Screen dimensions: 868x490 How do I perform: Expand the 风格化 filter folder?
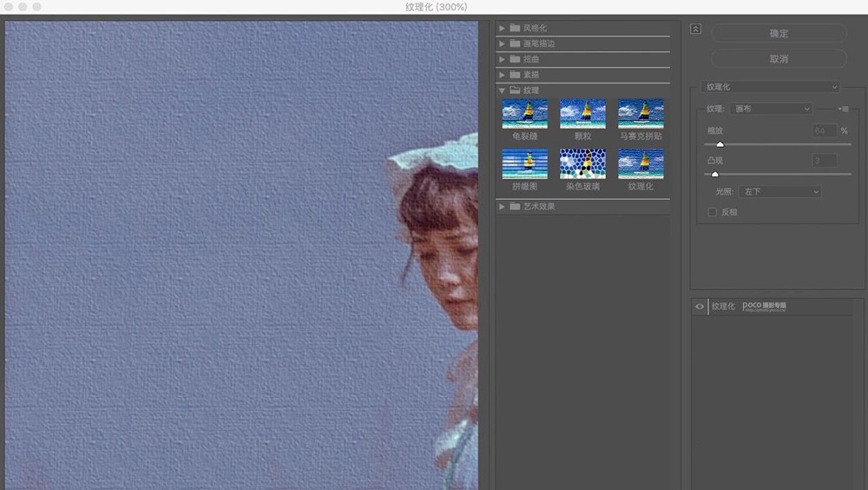tap(503, 29)
